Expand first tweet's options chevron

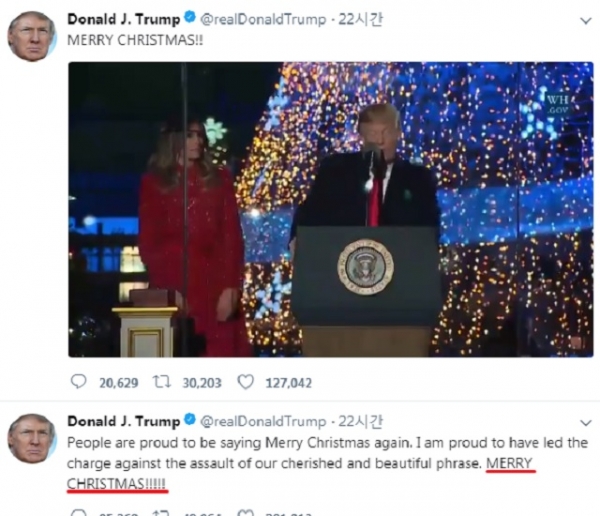[586, 21]
